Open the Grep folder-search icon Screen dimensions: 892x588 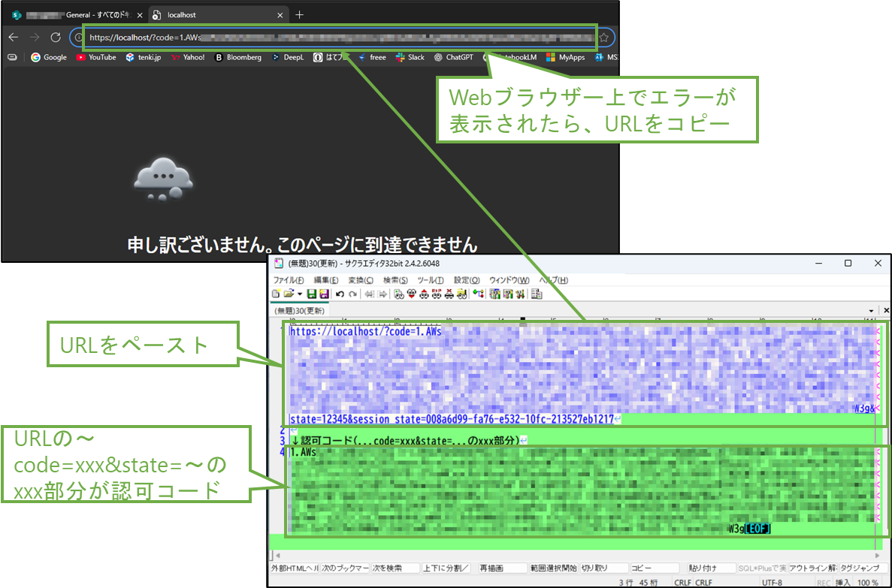click(461, 294)
